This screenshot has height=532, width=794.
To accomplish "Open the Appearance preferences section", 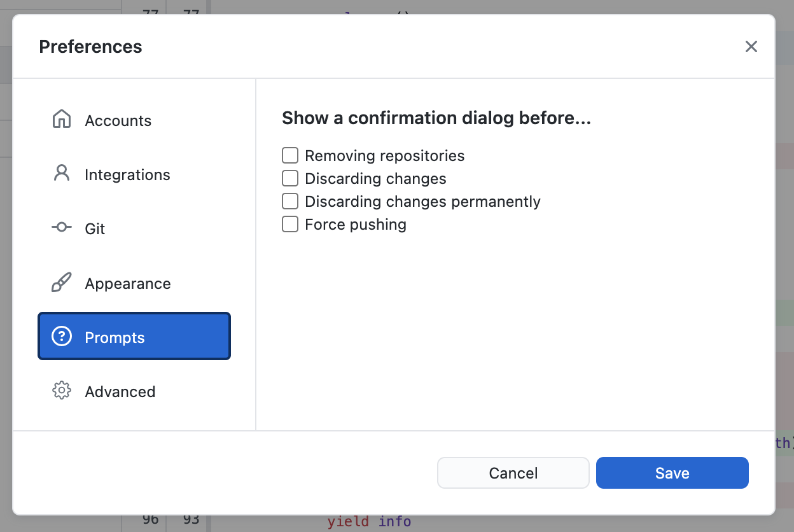I will tap(127, 283).
